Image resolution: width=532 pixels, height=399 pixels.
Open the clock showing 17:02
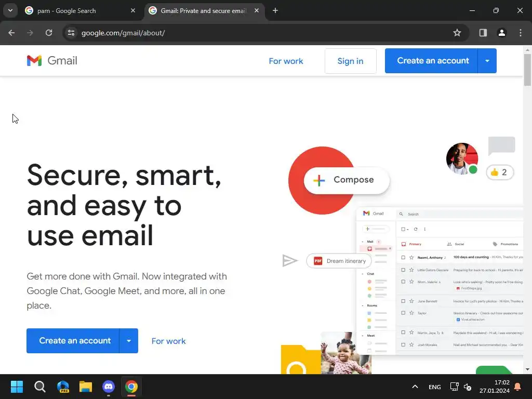495,387
